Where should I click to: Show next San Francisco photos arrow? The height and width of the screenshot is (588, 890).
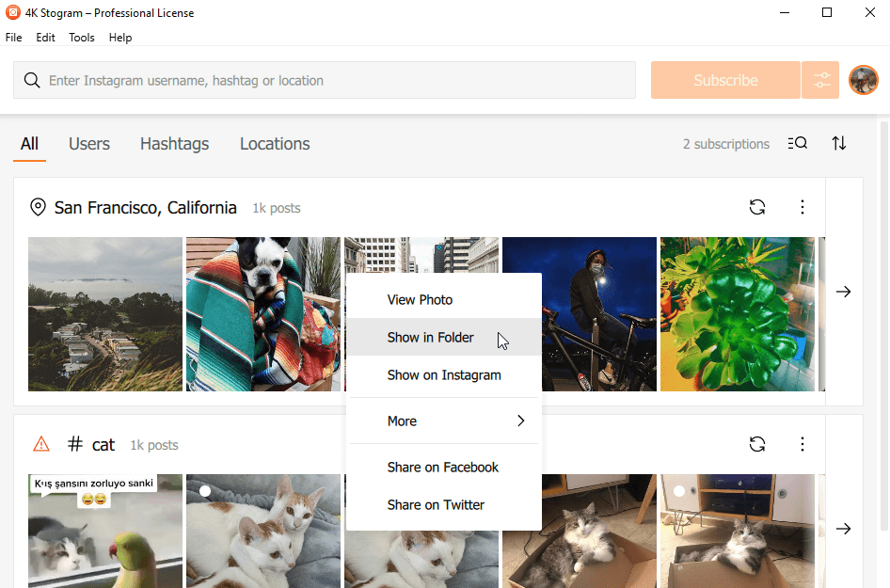point(844,292)
